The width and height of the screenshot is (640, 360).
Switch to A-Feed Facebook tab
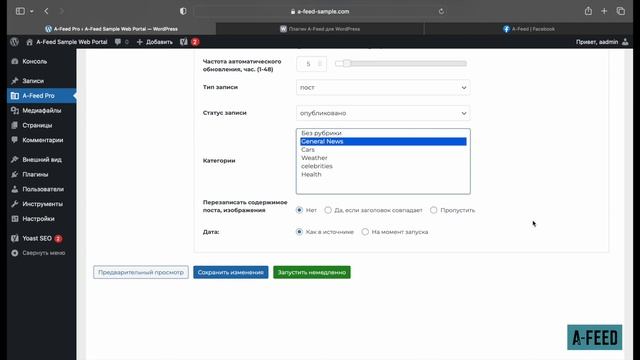click(x=529, y=29)
